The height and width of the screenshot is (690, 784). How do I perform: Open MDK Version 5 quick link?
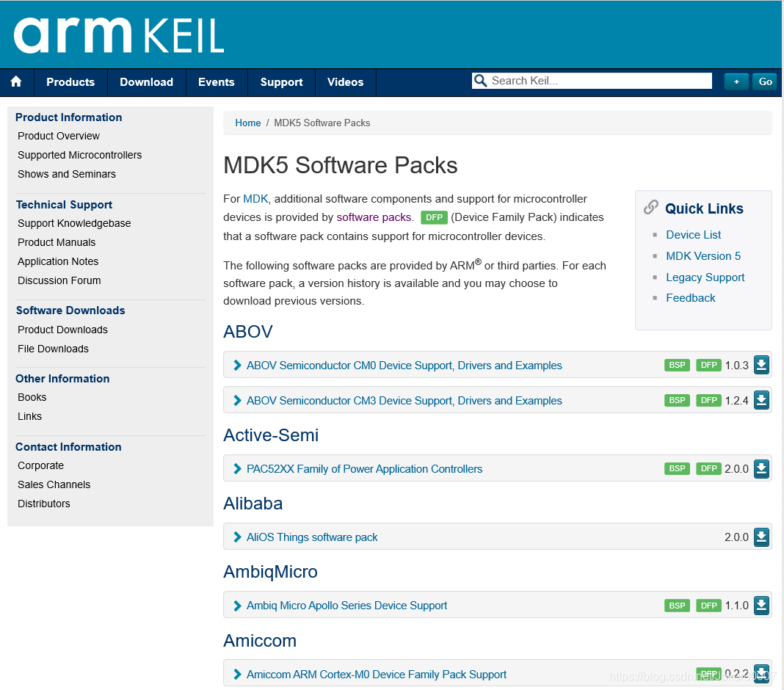pyautogui.click(x=703, y=256)
